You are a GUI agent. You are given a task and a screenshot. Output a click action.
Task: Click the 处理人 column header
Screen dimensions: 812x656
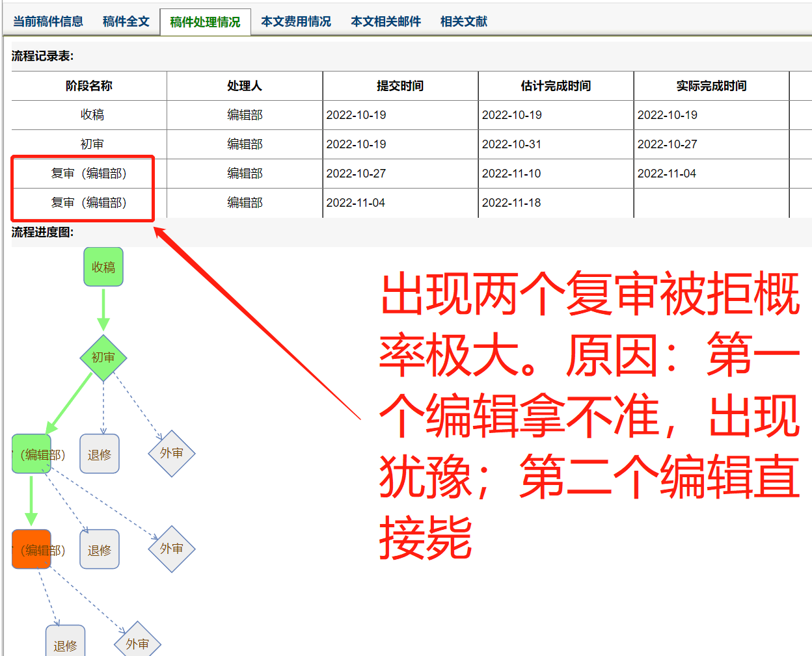[x=245, y=86]
